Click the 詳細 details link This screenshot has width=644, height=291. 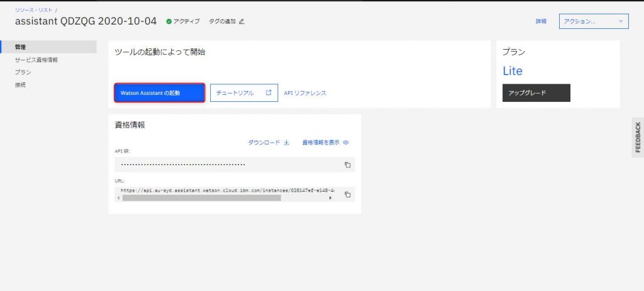coord(541,21)
